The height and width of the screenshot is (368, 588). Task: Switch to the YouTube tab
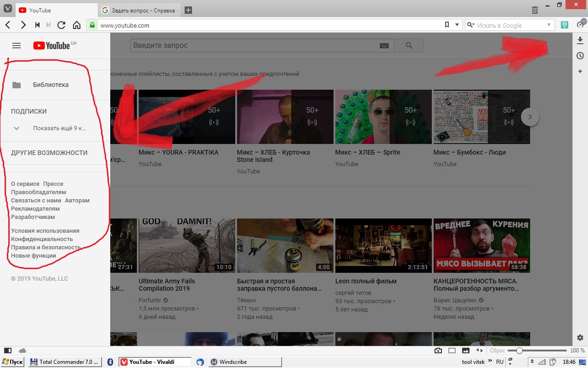click(x=57, y=10)
